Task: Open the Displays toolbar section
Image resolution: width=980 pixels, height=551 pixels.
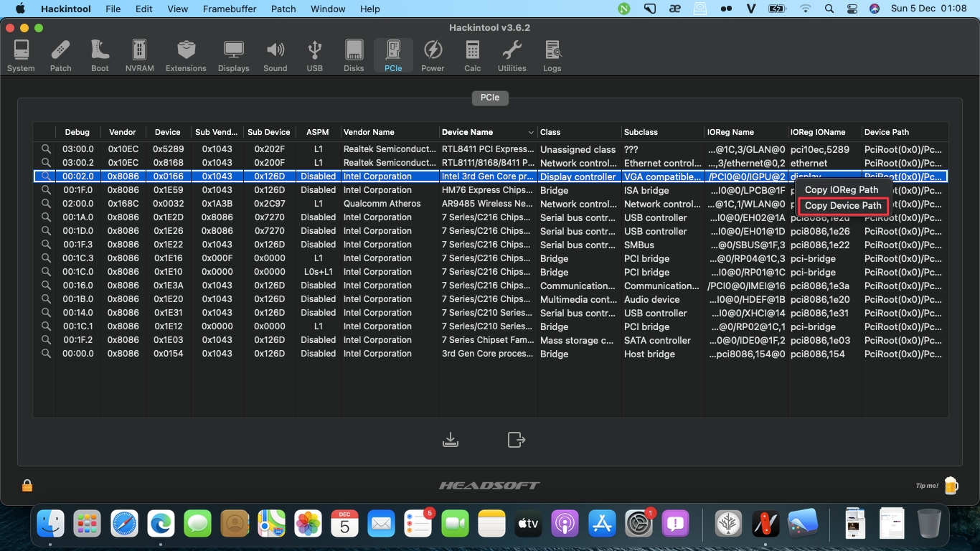Action: 234,56
